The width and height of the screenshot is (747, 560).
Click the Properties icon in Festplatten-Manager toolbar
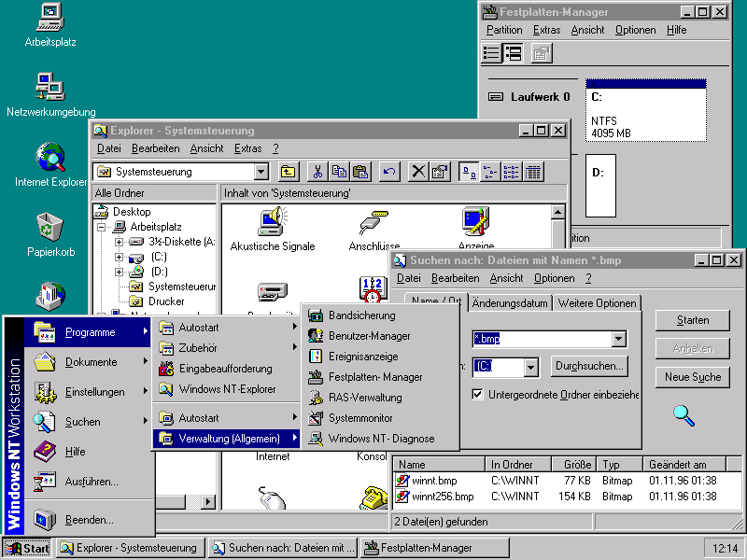tap(541, 53)
